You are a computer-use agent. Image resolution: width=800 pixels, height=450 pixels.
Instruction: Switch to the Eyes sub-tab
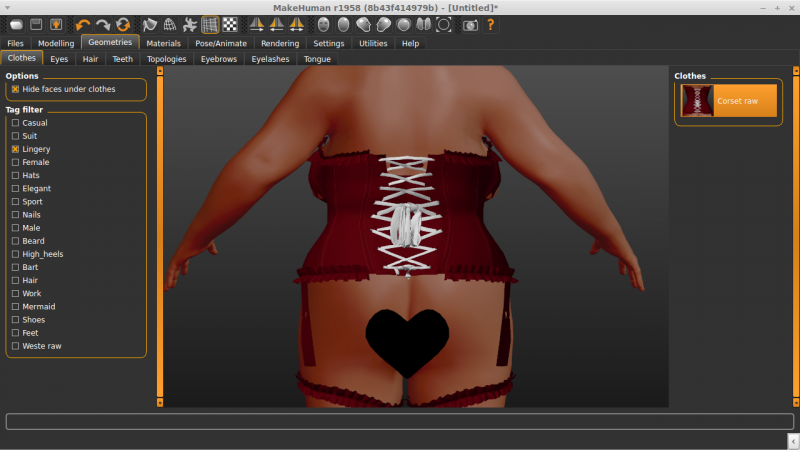(59, 59)
